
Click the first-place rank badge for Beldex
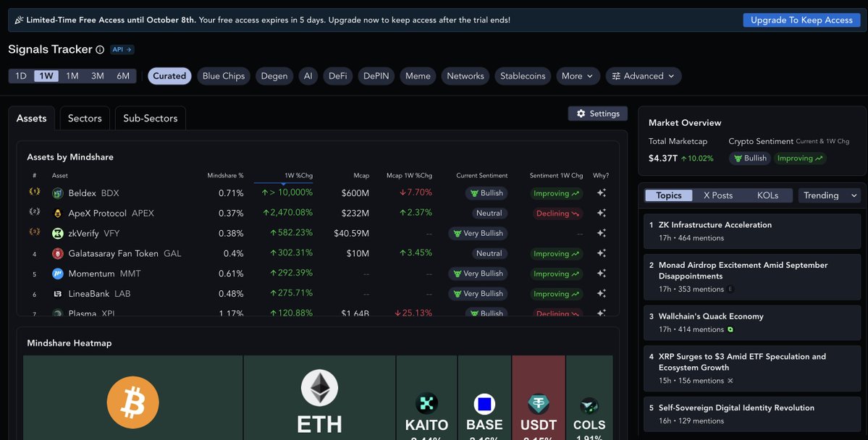click(x=34, y=192)
